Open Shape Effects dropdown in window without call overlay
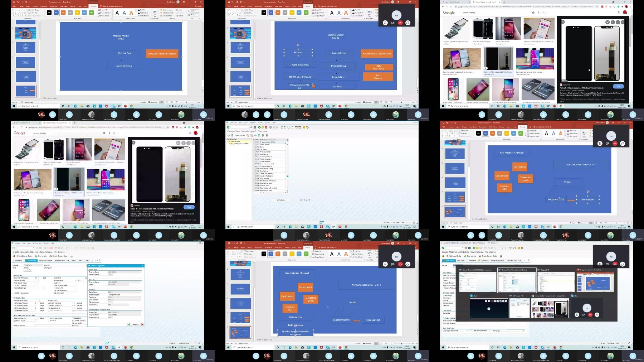The height and width of the screenshot is (362, 644). click(x=104, y=16)
